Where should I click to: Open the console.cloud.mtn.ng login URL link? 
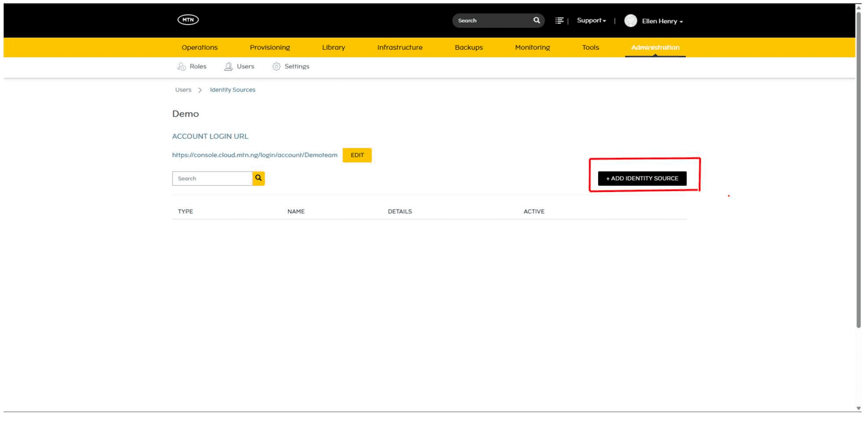coord(254,155)
